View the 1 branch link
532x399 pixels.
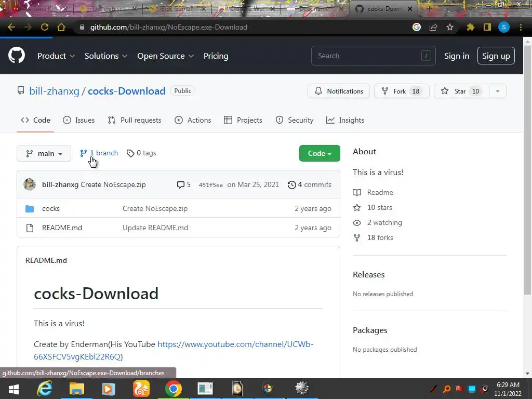coord(99,153)
